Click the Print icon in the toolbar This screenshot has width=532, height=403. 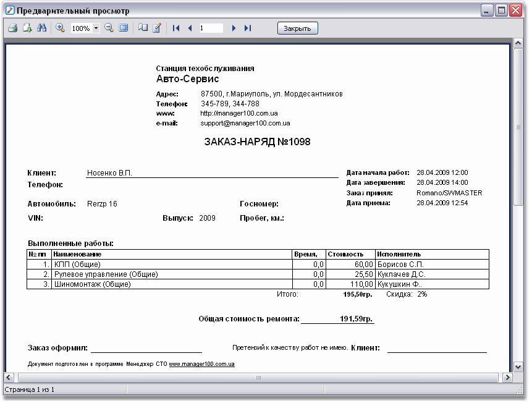(x=13, y=28)
